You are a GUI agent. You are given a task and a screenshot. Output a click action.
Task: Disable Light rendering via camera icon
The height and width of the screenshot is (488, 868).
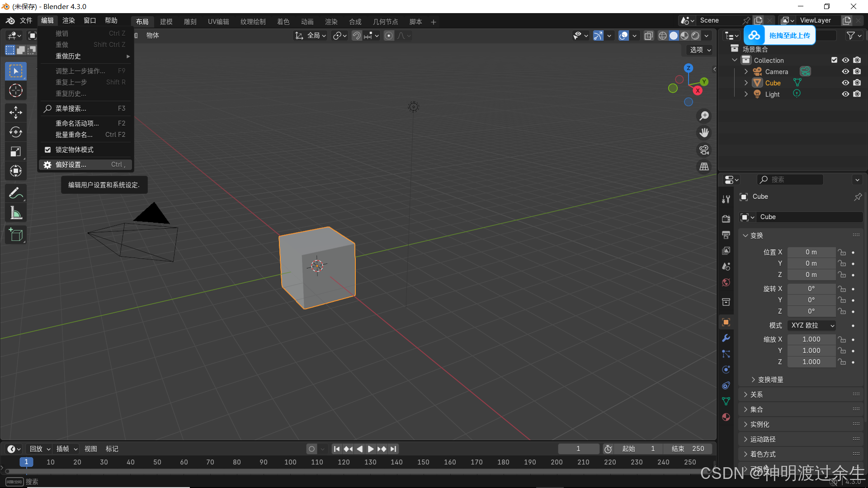click(857, 94)
